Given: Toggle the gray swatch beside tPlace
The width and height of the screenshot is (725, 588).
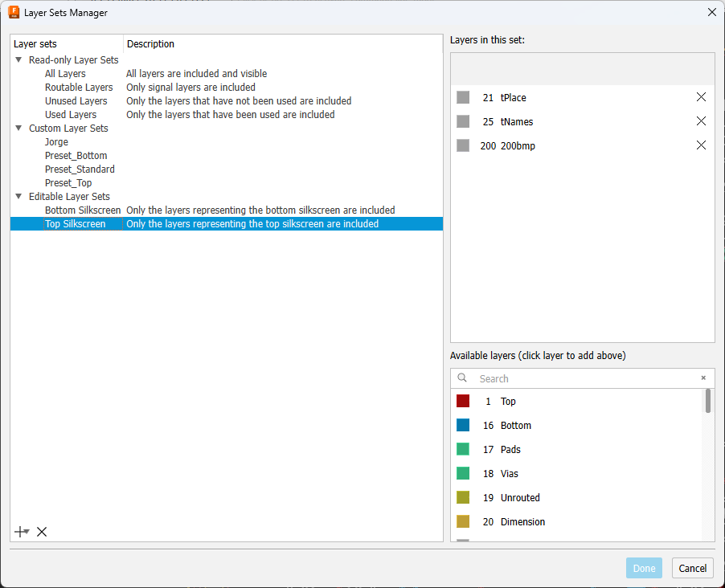Looking at the screenshot, I should point(462,96).
